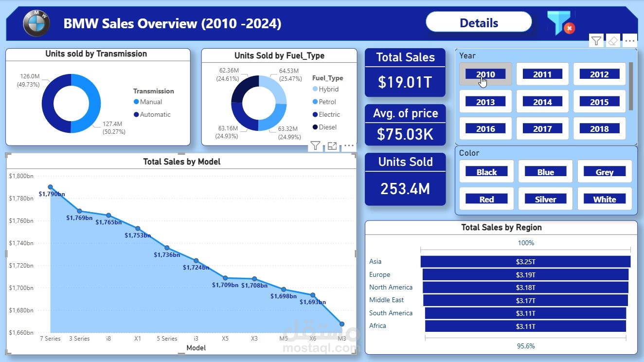Select Diesel in Fuel_Type legend
This screenshot has height=362, width=644.
(324, 127)
